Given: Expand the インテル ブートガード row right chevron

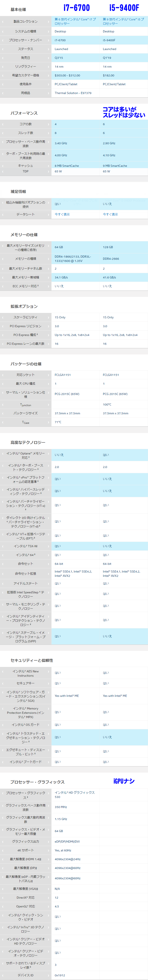Looking at the screenshot, I should [x=48, y=762].
